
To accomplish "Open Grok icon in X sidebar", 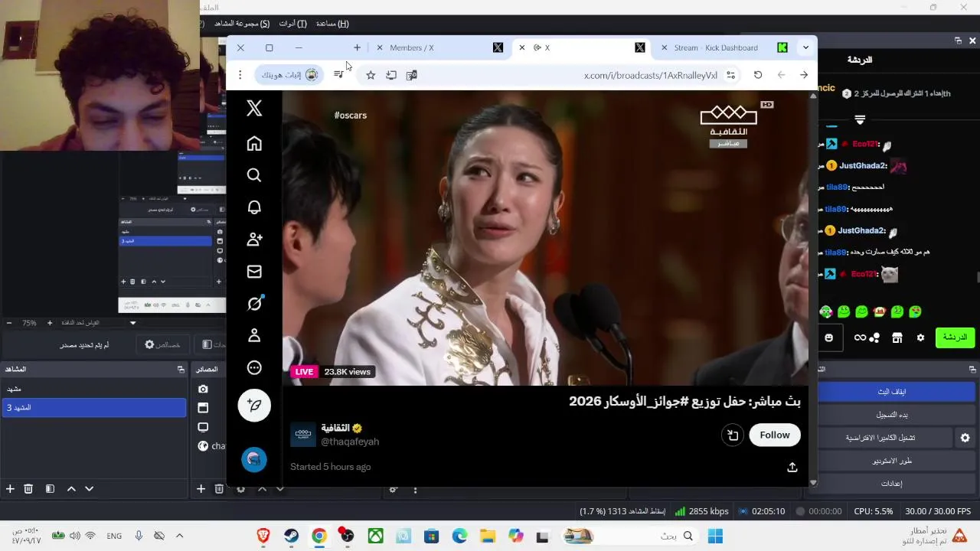I will [x=254, y=304].
